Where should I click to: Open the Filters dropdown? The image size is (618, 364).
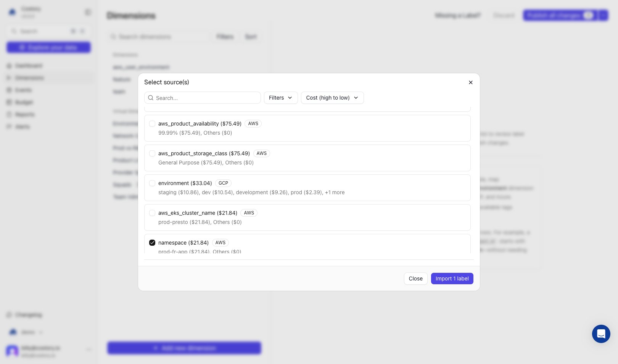tap(281, 98)
